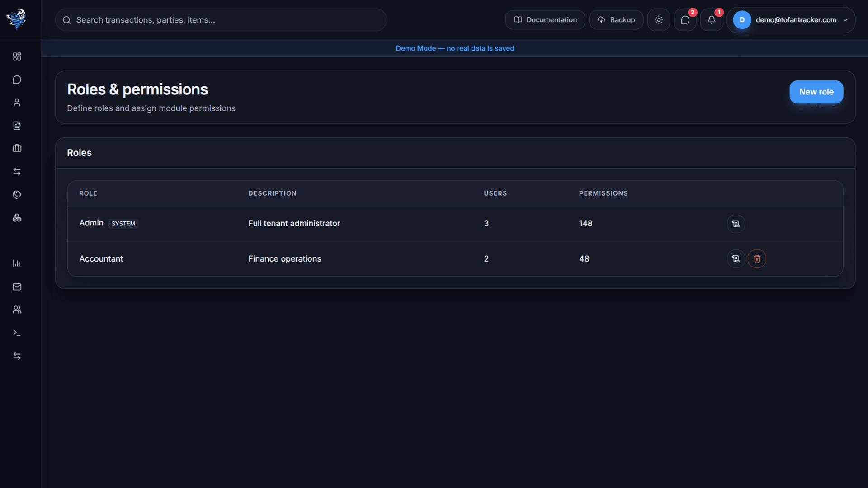Open the stacked cubes icon in sidebar
Screen dimensions: 868x488
(x=17, y=218)
